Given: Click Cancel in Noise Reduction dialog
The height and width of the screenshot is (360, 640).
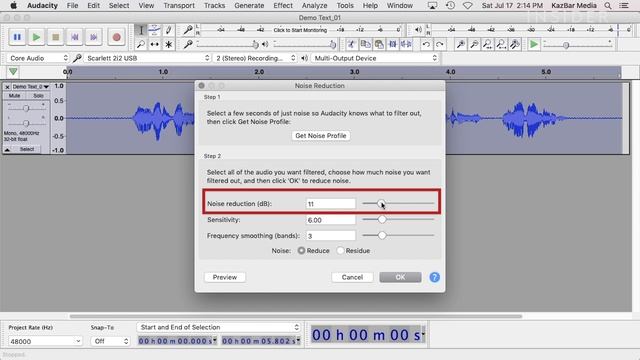Looking at the screenshot, I should pos(352,277).
